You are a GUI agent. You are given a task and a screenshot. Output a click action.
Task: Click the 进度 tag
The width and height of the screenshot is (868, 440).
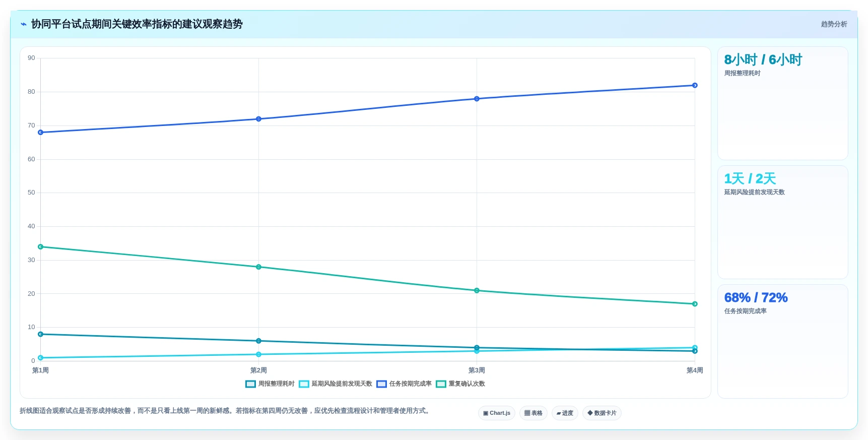(565, 413)
